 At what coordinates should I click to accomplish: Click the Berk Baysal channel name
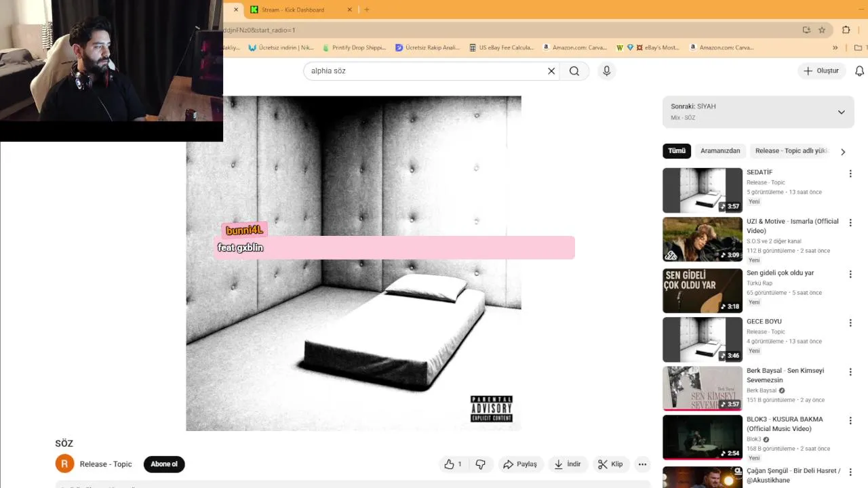[762, 391]
